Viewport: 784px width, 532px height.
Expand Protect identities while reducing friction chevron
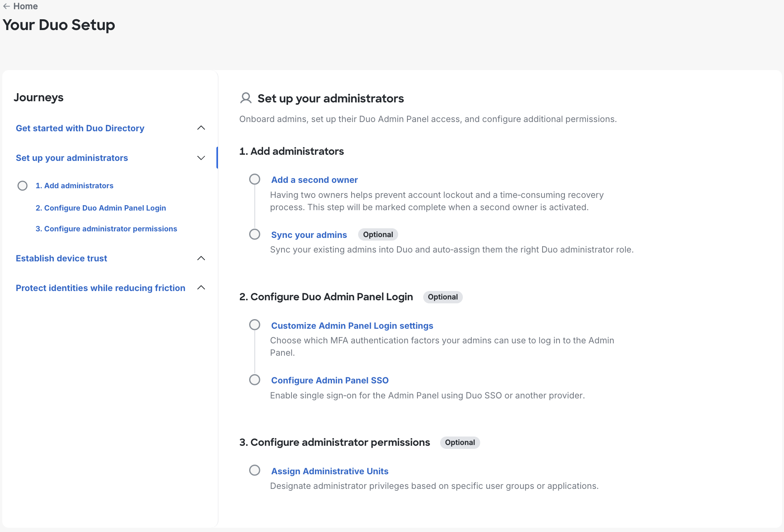tap(201, 288)
